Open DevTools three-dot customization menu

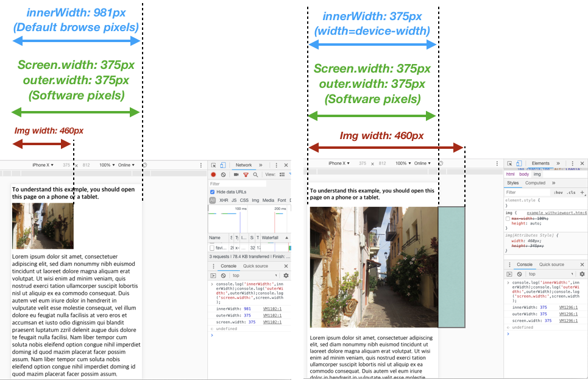coord(276,165)
